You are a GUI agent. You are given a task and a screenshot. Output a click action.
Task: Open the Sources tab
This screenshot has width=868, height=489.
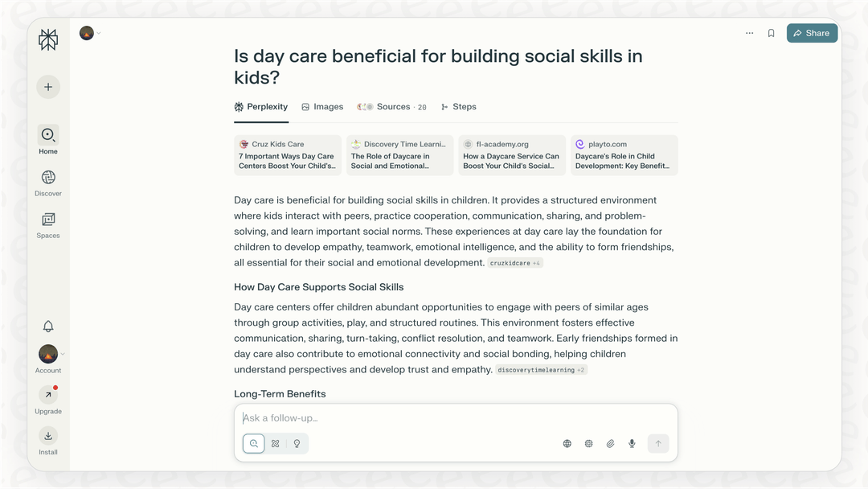point(392,107)
